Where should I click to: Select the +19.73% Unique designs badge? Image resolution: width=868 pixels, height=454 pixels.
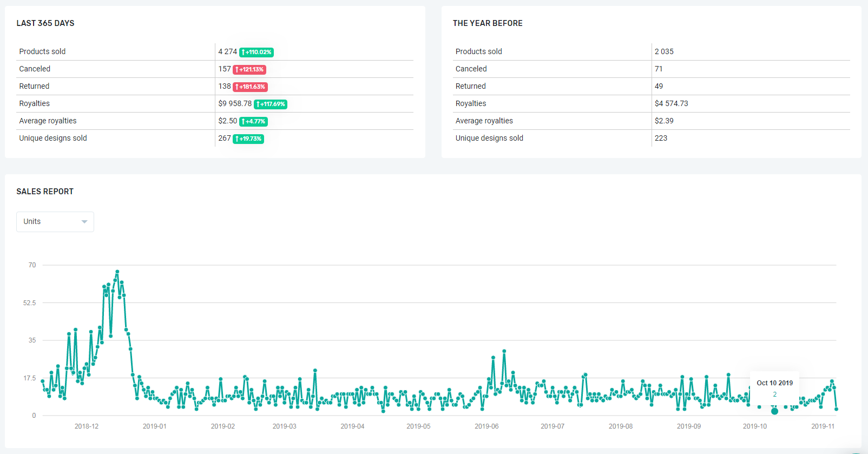click(x=248, y=139)
